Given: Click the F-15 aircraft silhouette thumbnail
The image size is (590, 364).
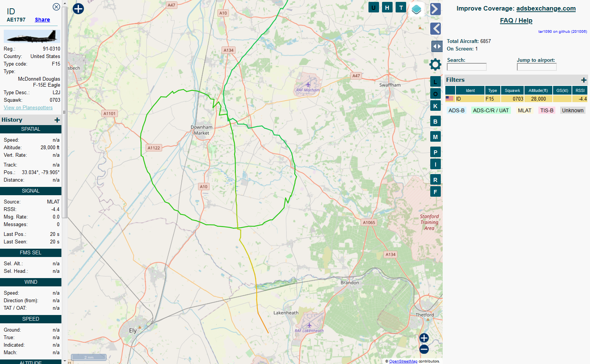Looking at the screenshot, I should pos(32,36).
